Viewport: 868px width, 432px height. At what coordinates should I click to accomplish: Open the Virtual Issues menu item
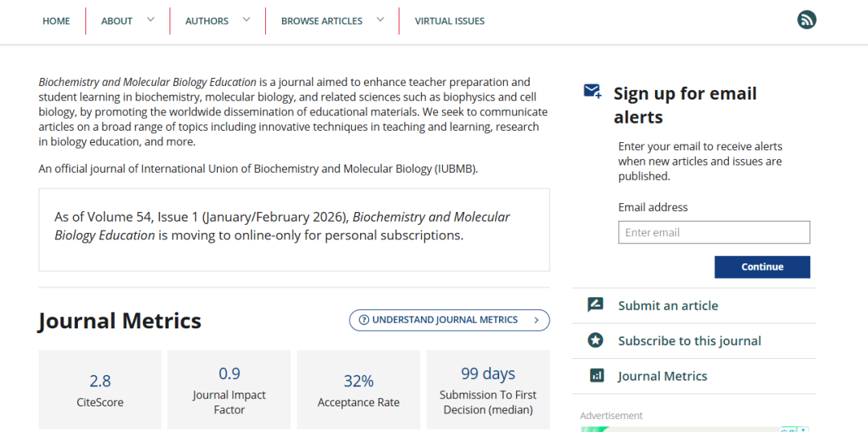[x=449, y=21]
